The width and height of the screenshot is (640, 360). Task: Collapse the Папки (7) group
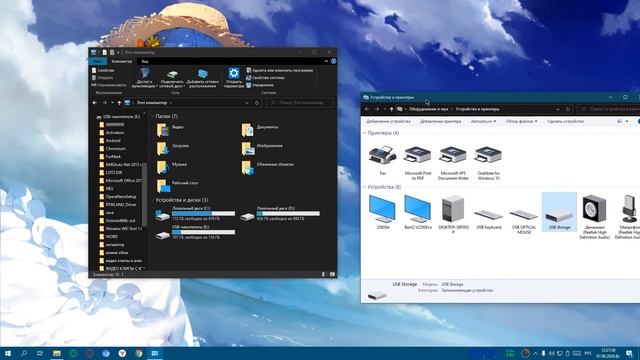click(x=152, y=116)
